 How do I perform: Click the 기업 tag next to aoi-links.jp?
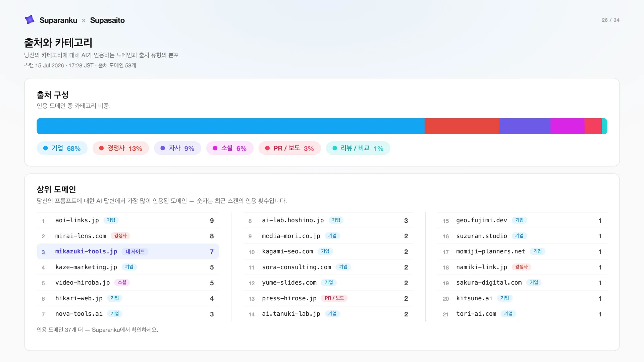(x=111, y=220)
